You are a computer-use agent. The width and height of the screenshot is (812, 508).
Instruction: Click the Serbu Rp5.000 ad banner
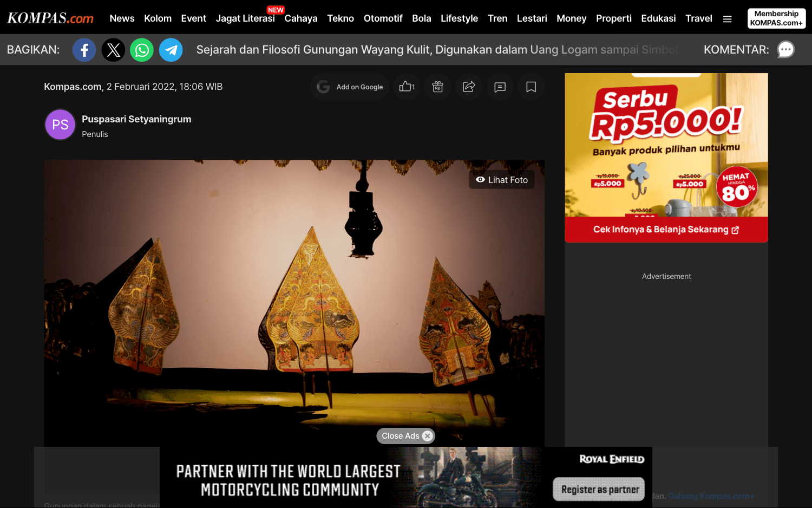click(x=666, y=145)
